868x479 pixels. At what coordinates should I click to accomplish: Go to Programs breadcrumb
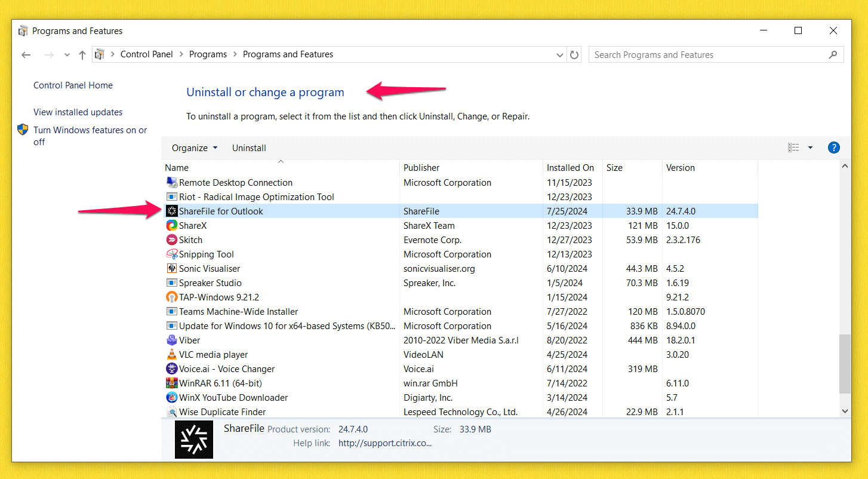pyautogui.click(x=208, y=54)
